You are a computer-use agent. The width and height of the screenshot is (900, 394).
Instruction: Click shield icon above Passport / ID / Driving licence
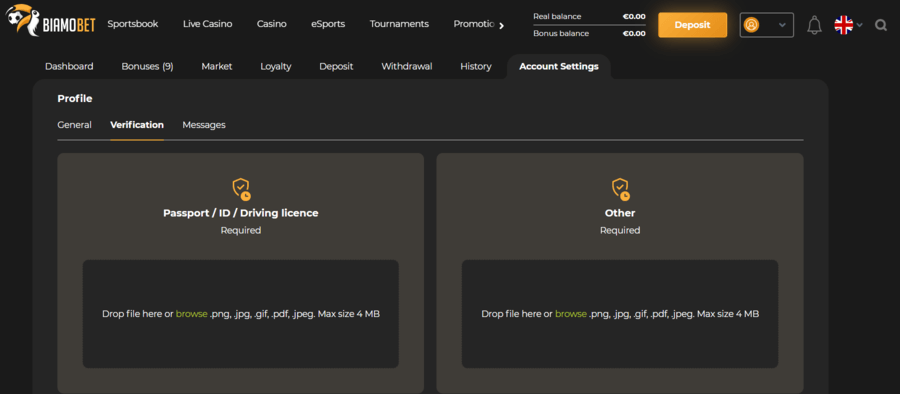pos(241,189)
